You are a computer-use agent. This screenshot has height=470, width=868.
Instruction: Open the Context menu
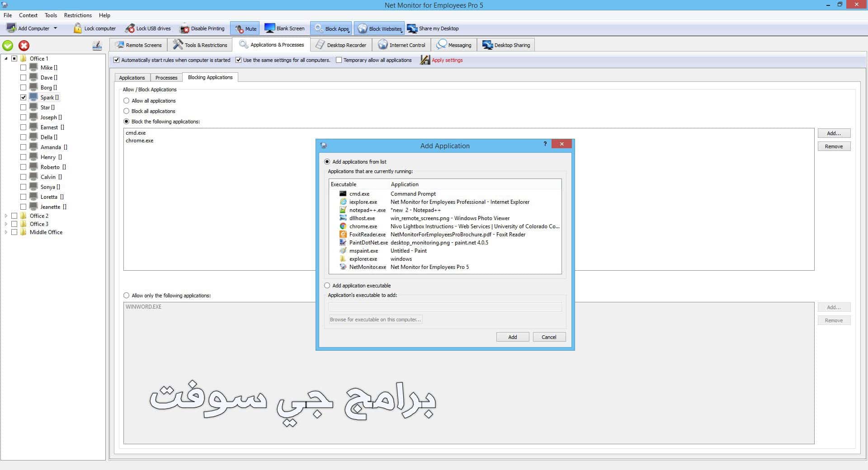[x=28, y=15]
